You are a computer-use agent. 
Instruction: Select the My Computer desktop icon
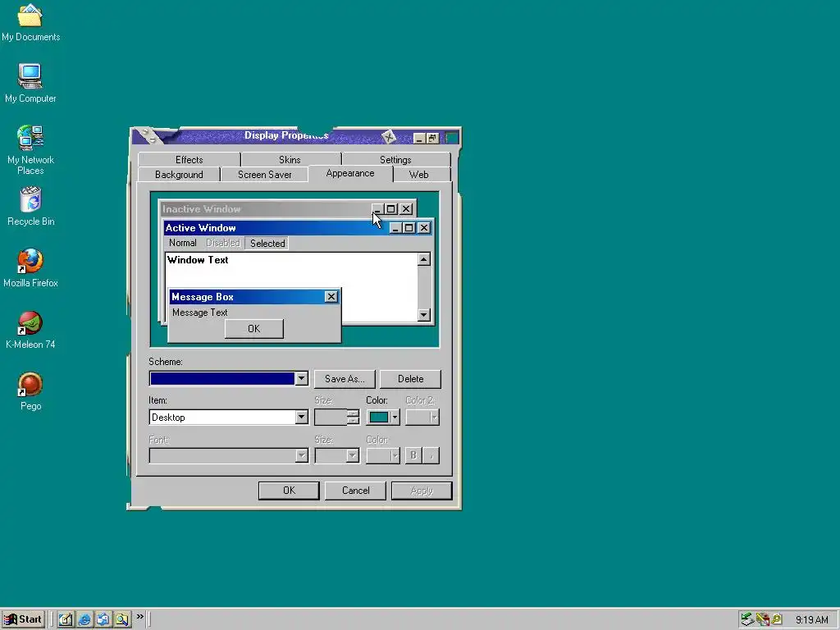30,83
